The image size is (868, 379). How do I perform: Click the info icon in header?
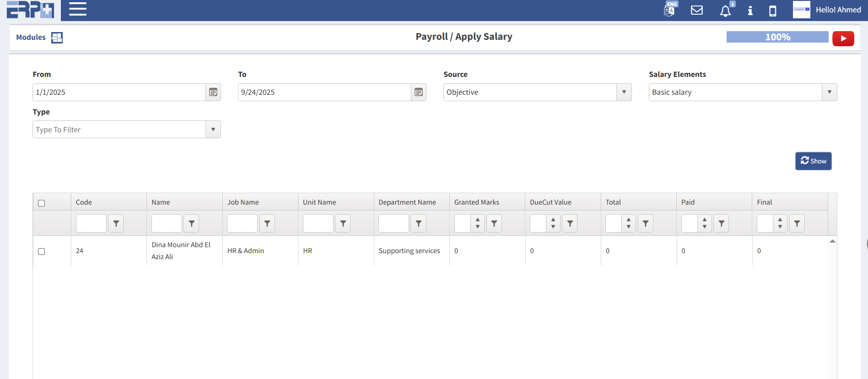pos(750,11)
